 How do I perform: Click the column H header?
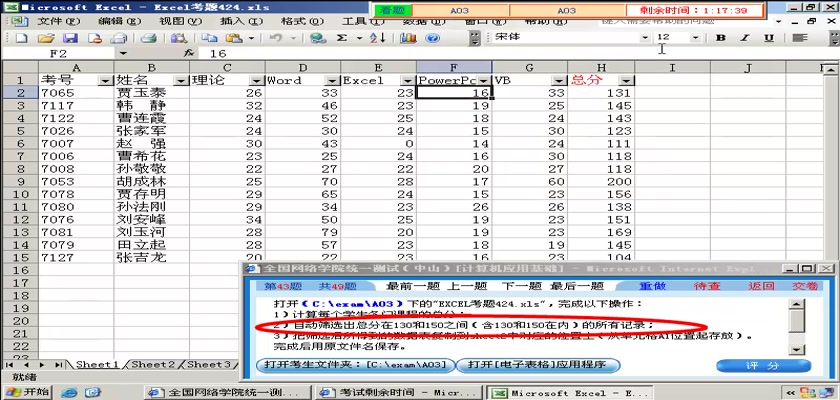[x=601, y=67]
